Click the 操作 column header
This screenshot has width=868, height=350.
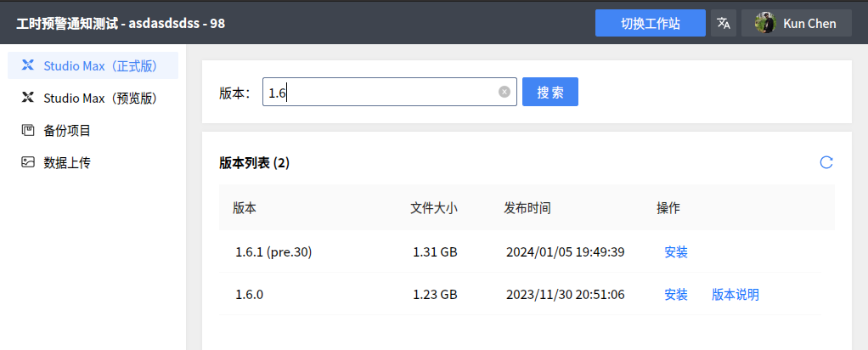[x=668, y=208]
